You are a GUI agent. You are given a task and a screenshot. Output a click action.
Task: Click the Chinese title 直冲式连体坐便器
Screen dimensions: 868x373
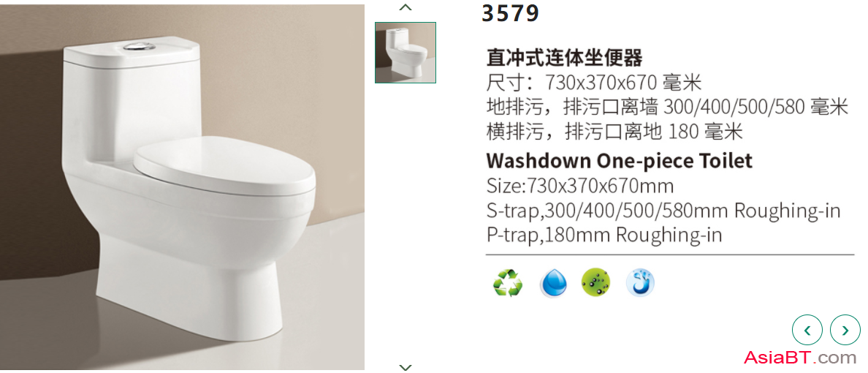[x=564, y=56]
